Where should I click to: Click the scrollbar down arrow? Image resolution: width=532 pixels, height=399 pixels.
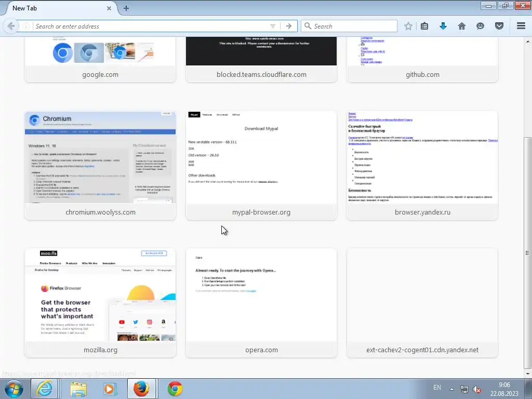point(527,374)
